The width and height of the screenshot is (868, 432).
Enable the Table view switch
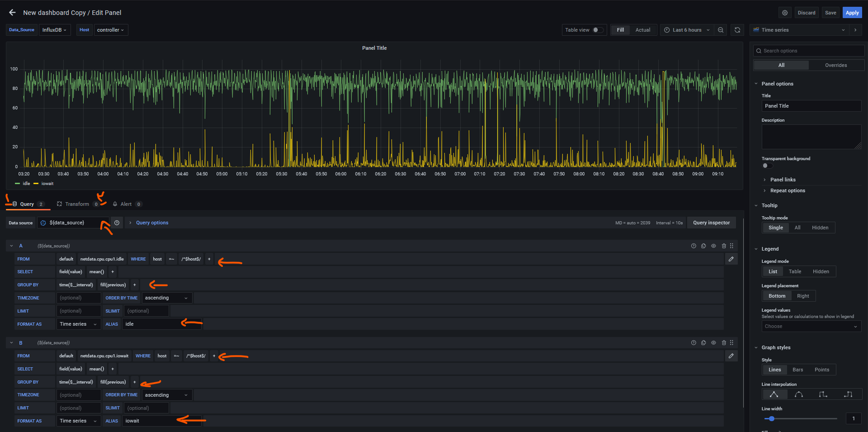(598, 30)
